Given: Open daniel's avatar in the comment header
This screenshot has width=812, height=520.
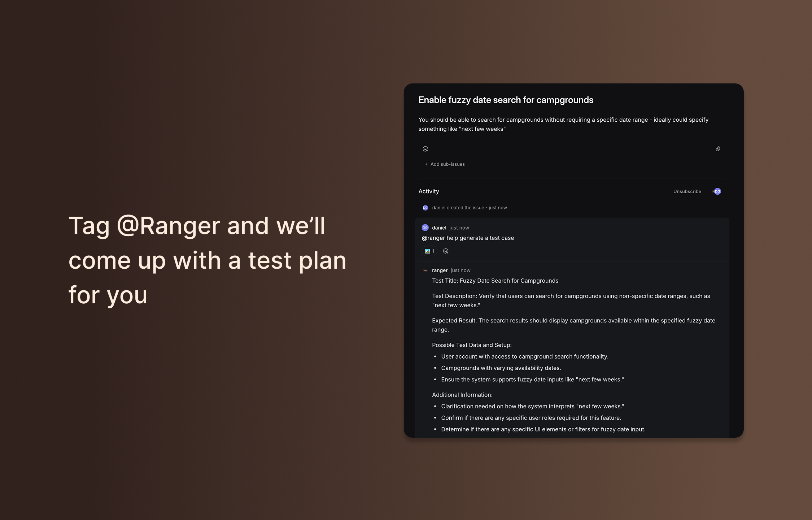Looking at the screenshot, I should (x=425, y=227).
